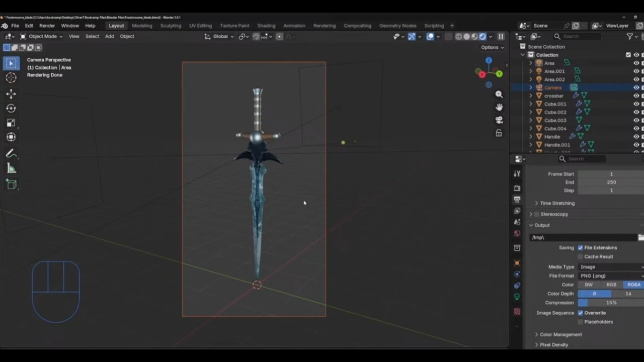Open the File menu
644x362 pixels.
(15, 26)
